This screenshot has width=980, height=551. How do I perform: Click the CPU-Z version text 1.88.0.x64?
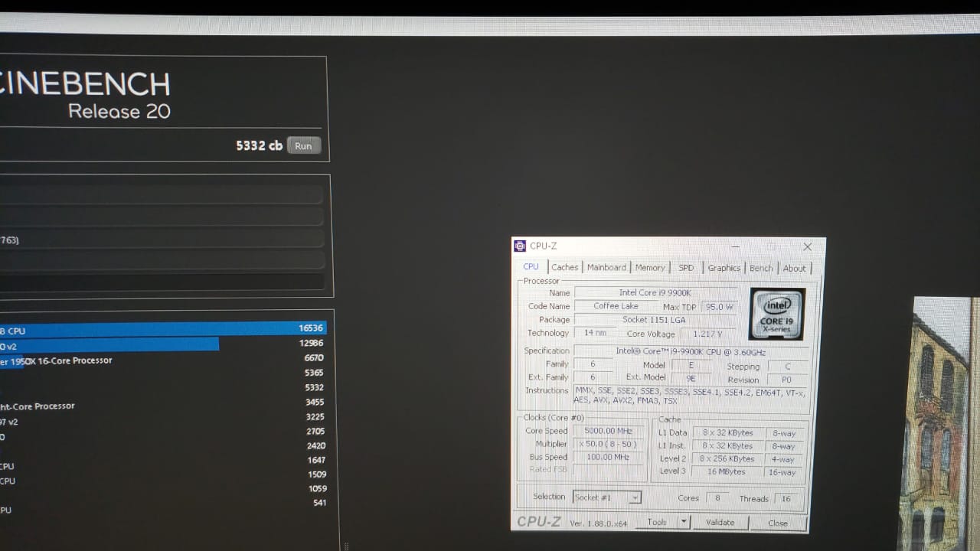click(x=598, y=523)
